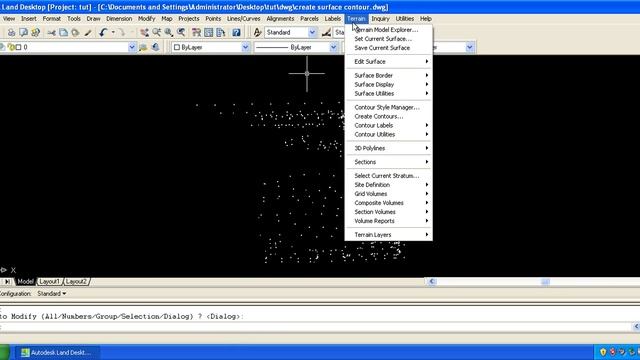Open the Points menu
640x360 pixels.
[x=213, y=19]
